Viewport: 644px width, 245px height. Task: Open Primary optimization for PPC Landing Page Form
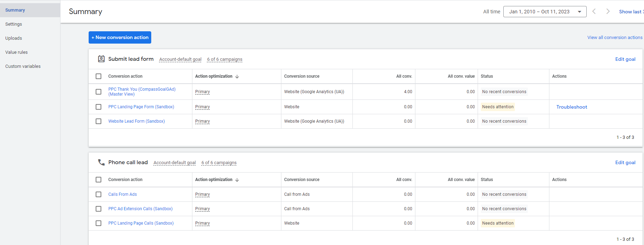[203, 107]
